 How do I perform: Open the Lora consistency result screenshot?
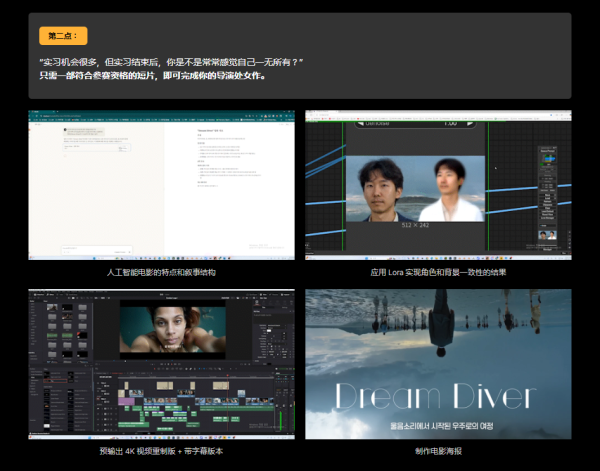tap(438, 185)
